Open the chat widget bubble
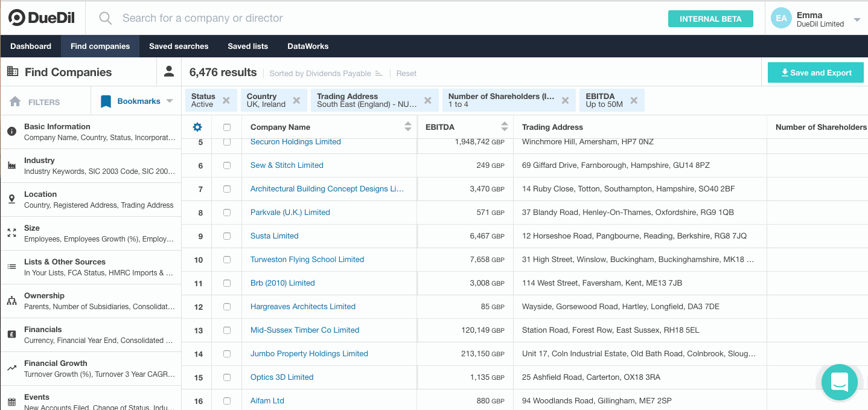The width and height of the screenshot is (868, 410). 839,382
